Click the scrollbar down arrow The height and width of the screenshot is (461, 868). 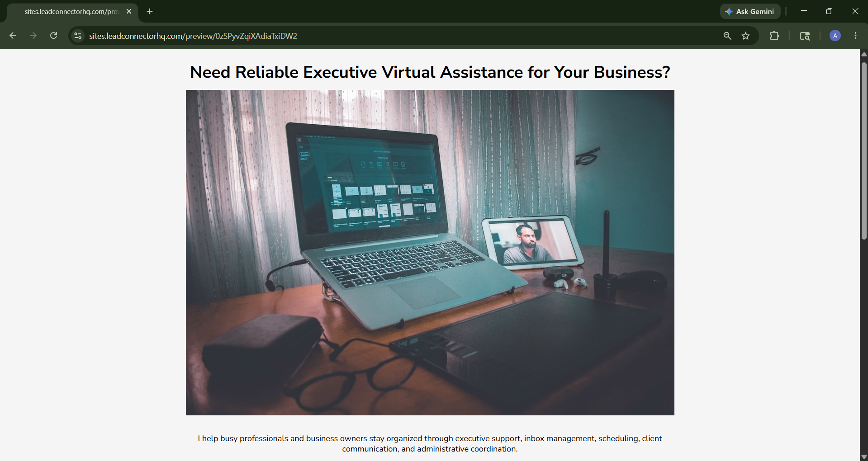point(864,456)
